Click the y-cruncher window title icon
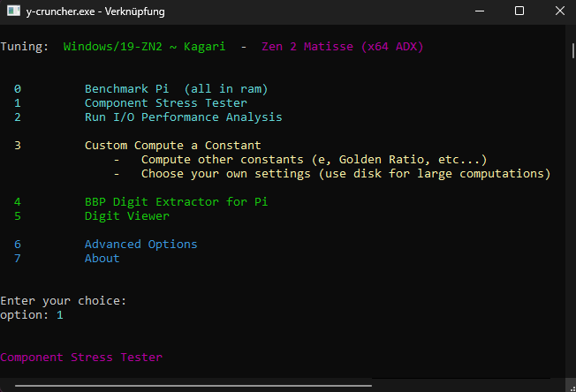This screenshot has width=576, height=392. [x=13, y=11]
